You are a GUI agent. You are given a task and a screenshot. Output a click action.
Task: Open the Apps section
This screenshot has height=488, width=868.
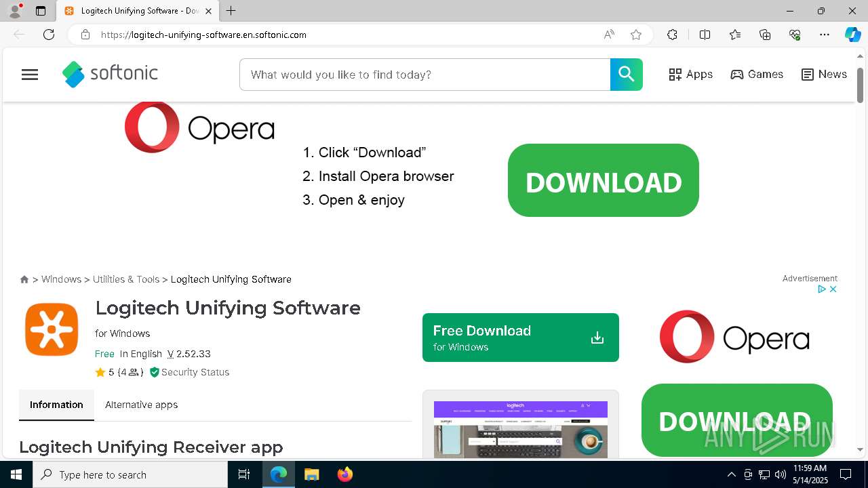[x=690, y=75]
